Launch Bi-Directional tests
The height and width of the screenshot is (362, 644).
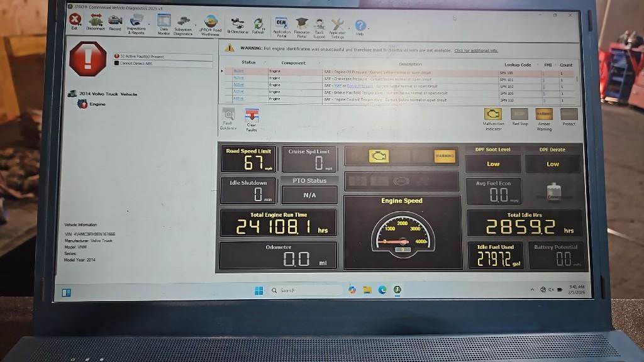pyautogui.click(x=238, y=25)
